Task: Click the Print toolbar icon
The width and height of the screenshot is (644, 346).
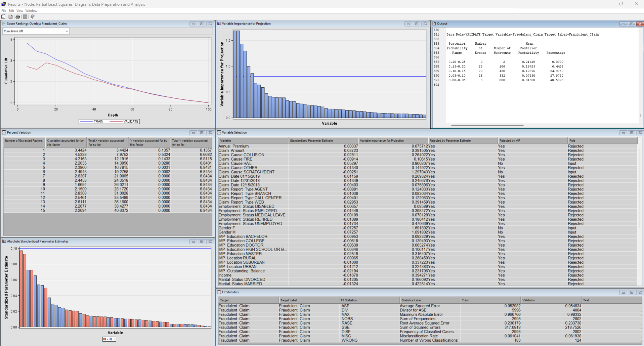Action: coord(18,16)
